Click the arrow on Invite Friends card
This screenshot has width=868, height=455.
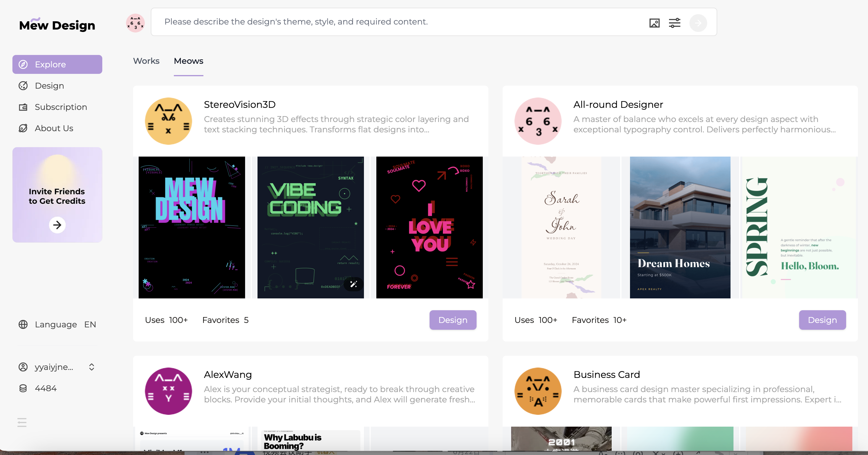(57, 225)
